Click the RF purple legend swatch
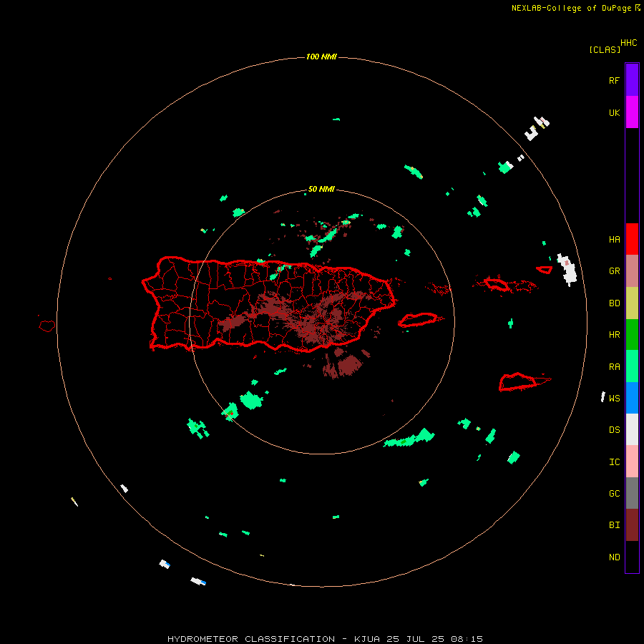The height and width of the screenshot is (644, 644). [632, 80]
